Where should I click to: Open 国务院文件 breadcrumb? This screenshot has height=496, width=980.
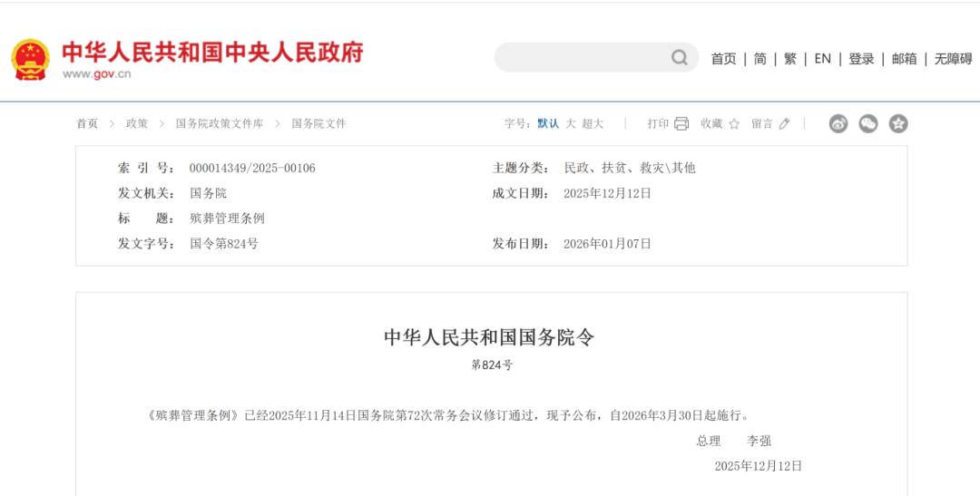(x=318, y=124)
